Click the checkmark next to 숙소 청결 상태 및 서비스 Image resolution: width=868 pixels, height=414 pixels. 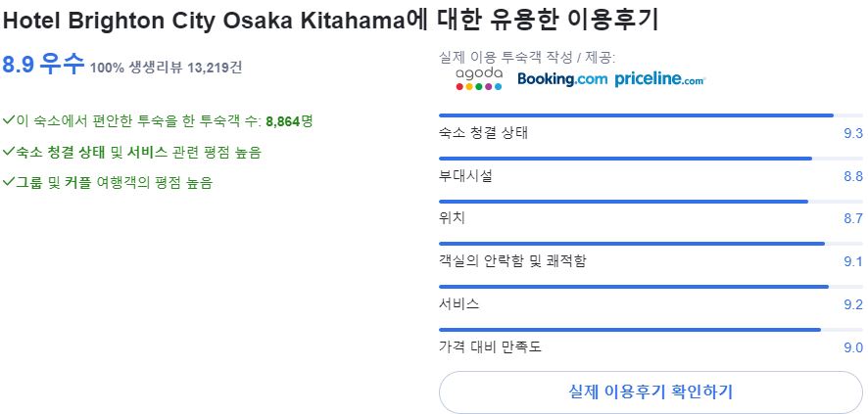tap(8, 152)
